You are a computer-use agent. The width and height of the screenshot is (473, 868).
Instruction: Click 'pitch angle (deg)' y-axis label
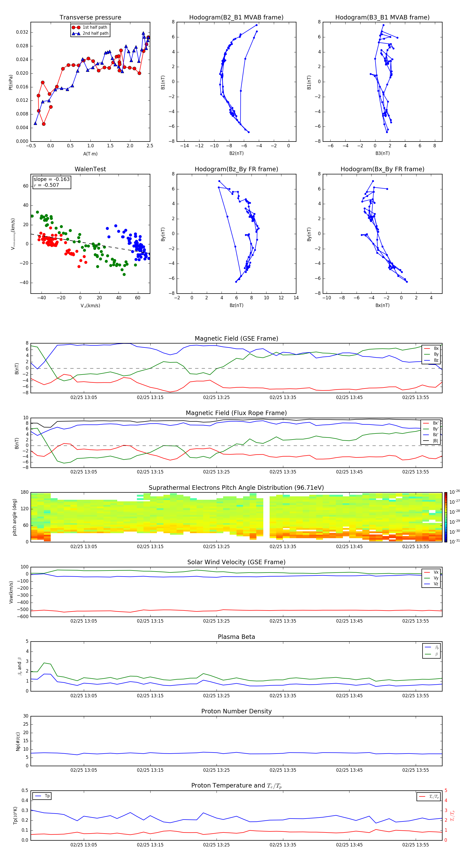[14, 517]
